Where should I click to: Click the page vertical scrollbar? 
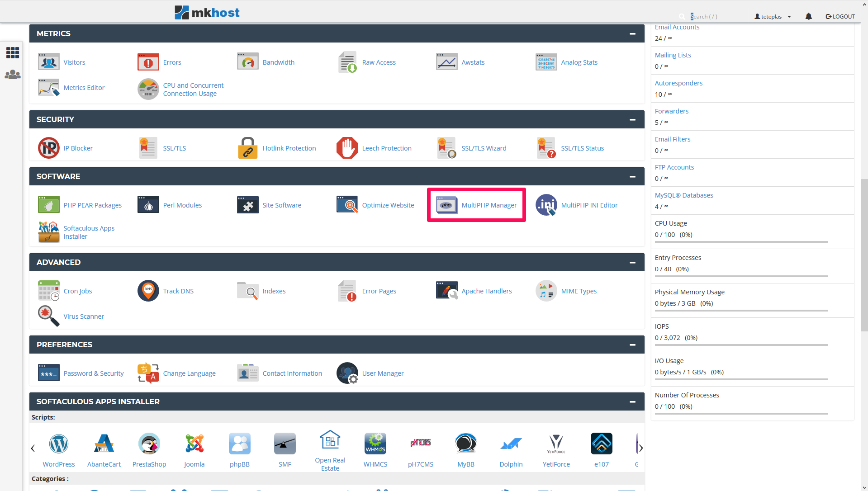coord(864,255)
